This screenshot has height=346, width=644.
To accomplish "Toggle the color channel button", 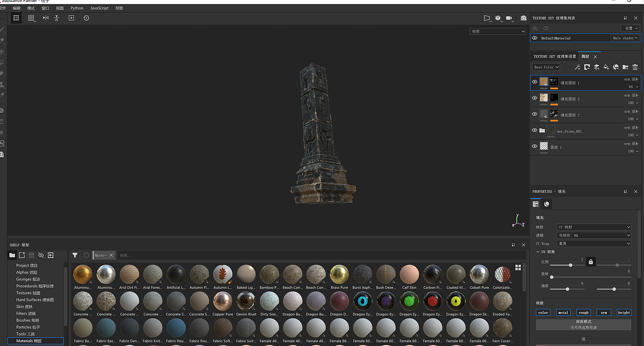I will [543, 312].
